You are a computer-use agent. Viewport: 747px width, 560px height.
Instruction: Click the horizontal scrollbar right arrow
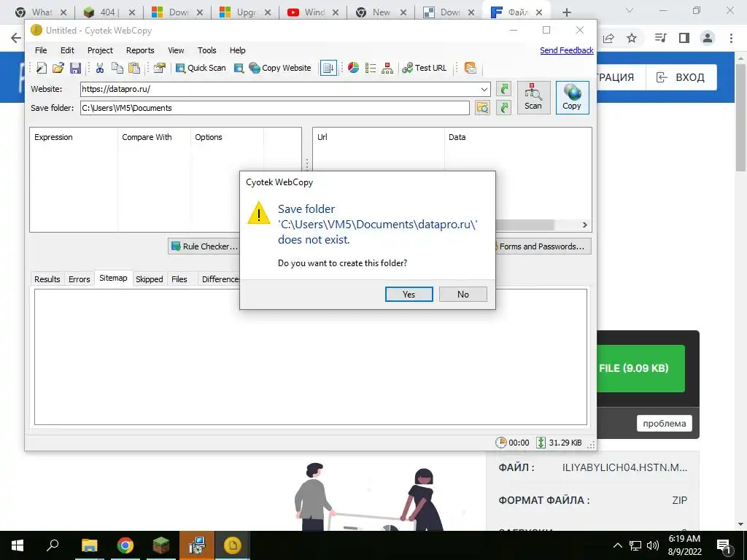coord(585,225)
